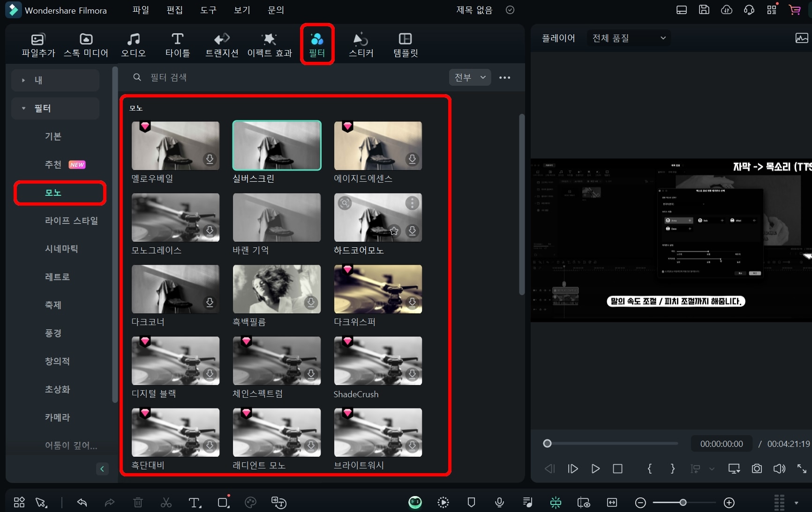This screenshot has height=512, width=812.
Task: Open the 보기 menu
Action: (242, 10)
